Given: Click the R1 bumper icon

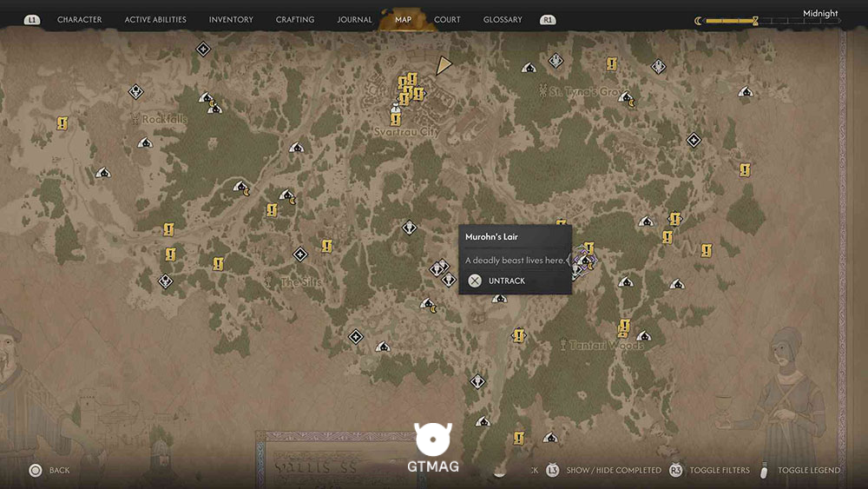Looking at the screenshot, I should 548,20.
